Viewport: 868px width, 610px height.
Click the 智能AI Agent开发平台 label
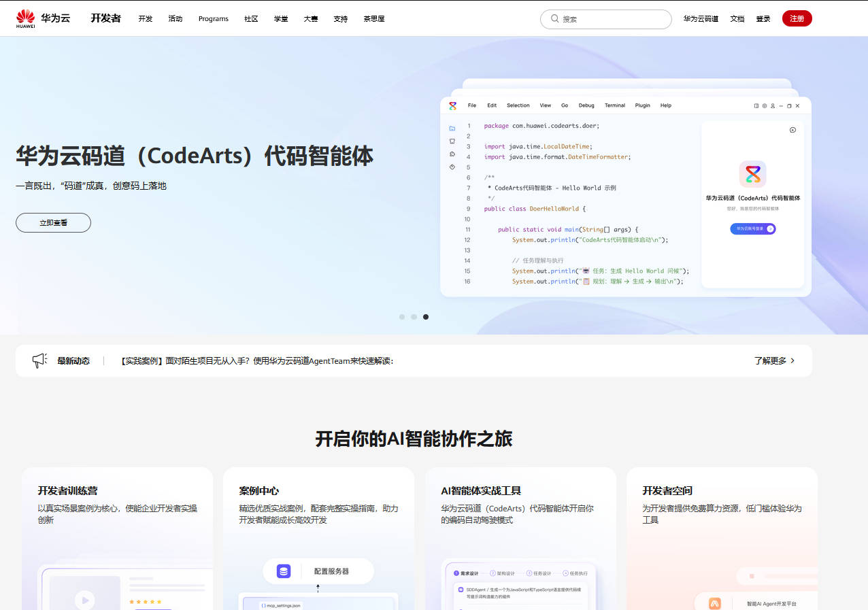tap(771, 604)
